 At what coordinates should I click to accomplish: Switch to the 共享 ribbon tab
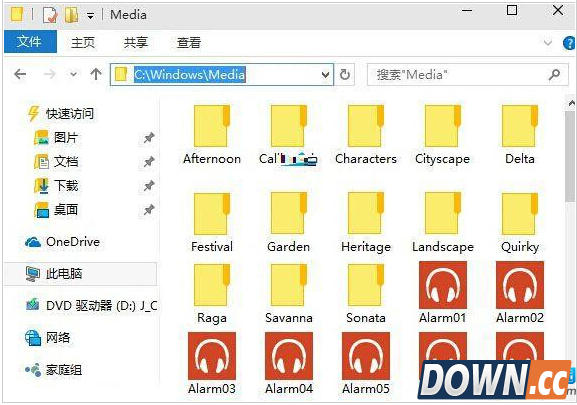point(136,42)
